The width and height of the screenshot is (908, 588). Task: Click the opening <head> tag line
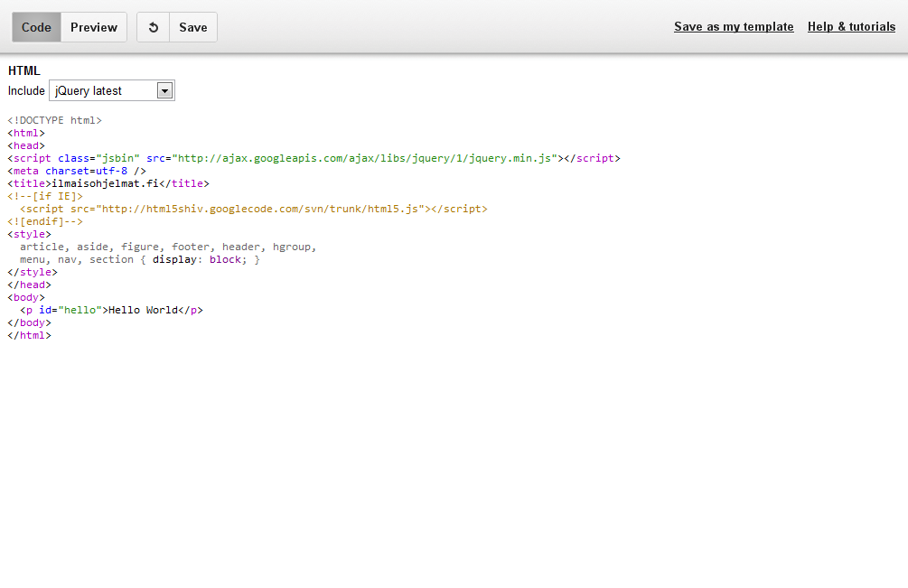pyautogui.click(x=26, y=145)
